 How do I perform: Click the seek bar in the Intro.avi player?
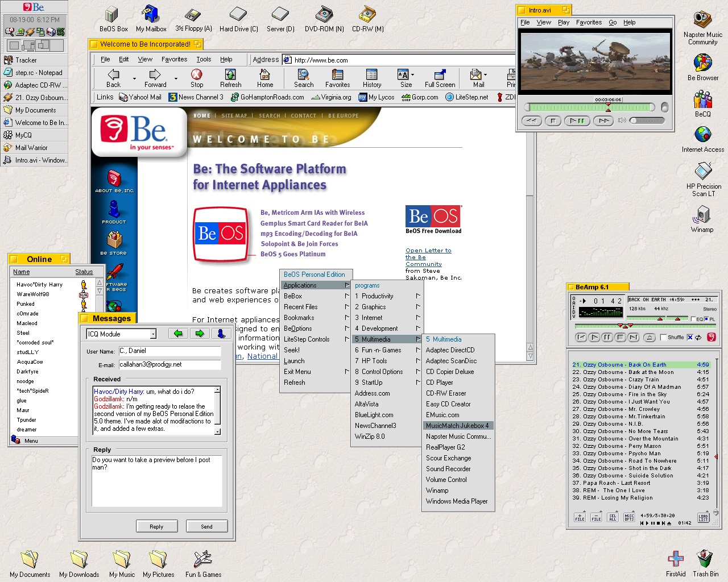(590, 107)
